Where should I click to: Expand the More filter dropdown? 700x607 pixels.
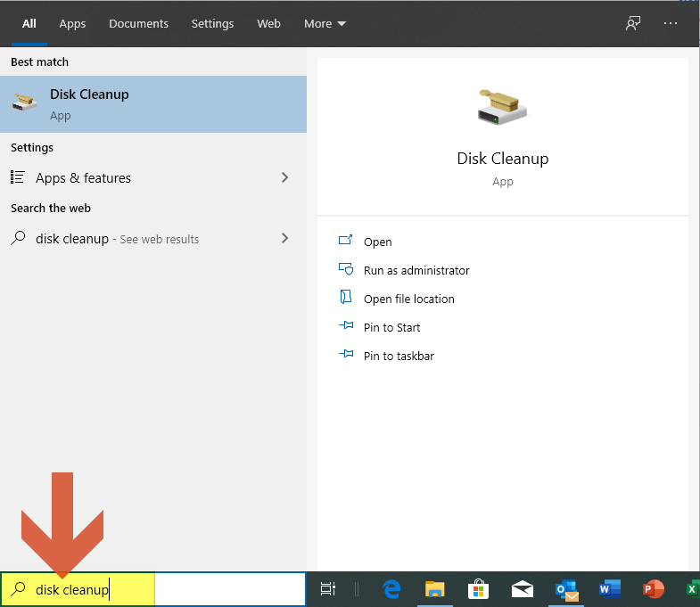(325, 24)
